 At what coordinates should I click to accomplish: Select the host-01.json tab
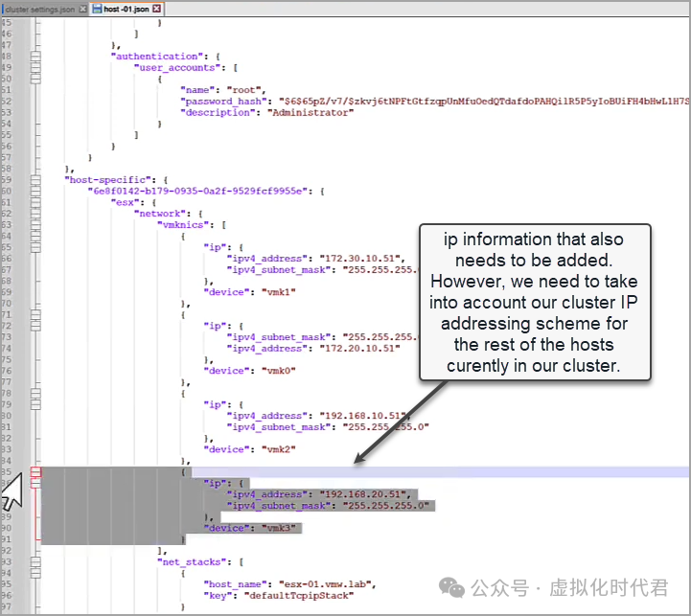point(127,9)
